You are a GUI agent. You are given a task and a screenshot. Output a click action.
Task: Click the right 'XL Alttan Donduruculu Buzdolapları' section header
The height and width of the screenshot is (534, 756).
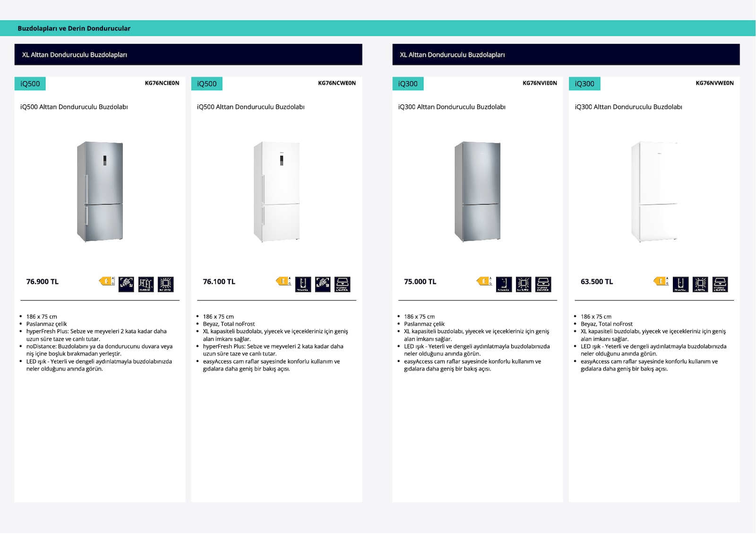point(566,55)
